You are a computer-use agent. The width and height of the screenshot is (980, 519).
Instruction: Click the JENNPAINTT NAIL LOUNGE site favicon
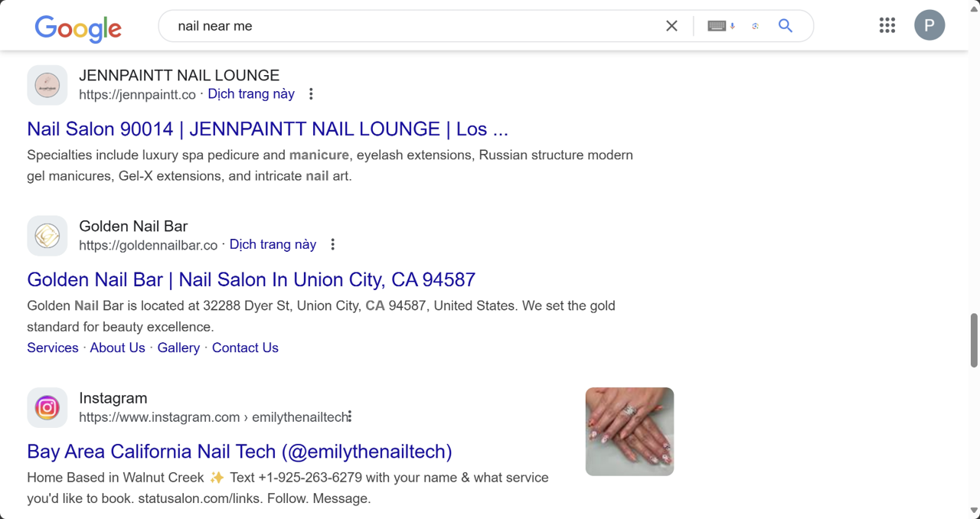click(x=47, y=85)
